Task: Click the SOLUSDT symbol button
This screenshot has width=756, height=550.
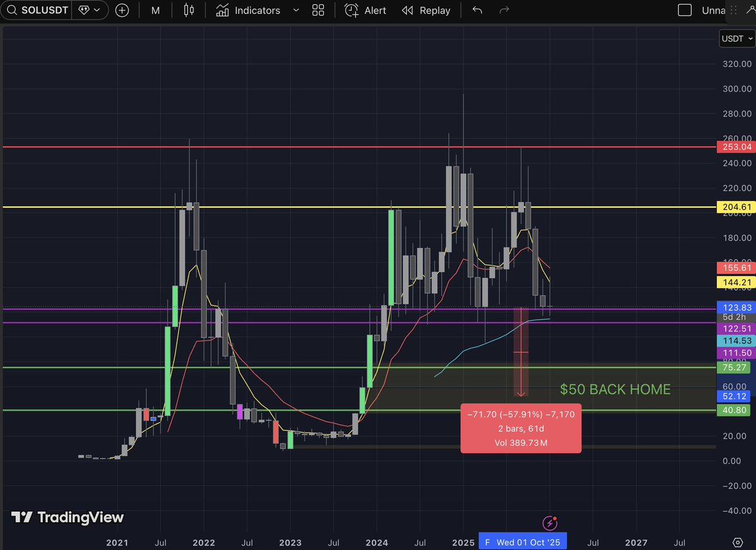Action: pos(43,10)
